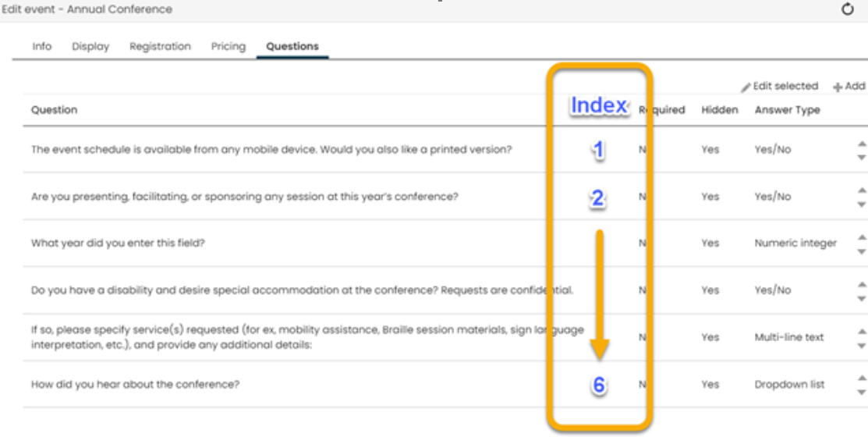Move the disability accommodation question up
Screen dimensions: 868x437
tap(861, 284)
